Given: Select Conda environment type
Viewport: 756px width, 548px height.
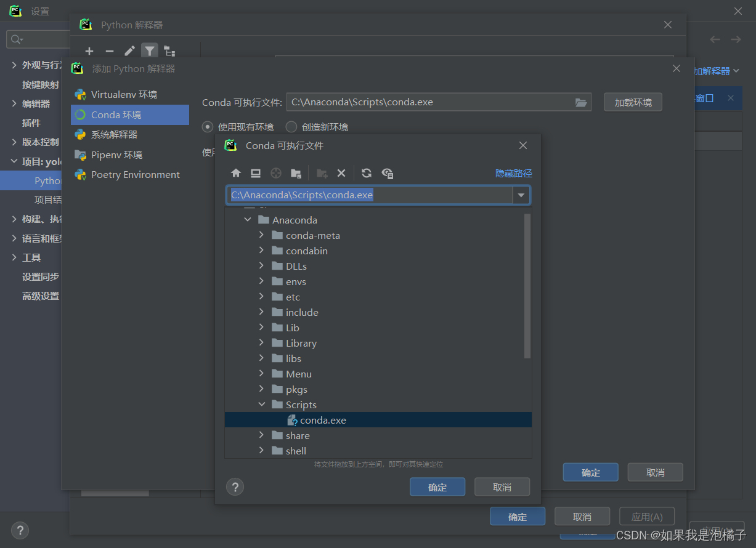Looking at the screenshot, I should click(x=130, y=115).
